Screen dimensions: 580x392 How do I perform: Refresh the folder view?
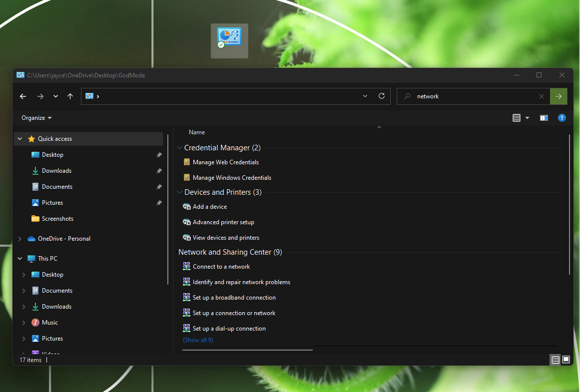pos(382,96)
